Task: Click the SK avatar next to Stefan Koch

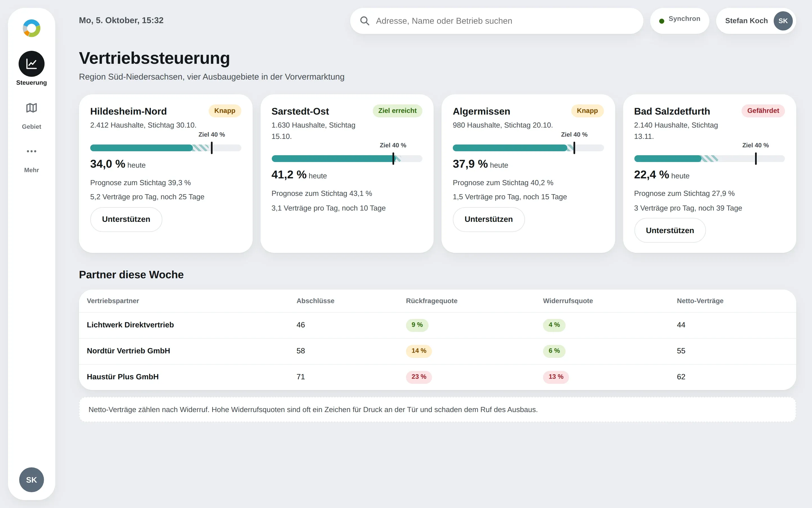Action: tap(783, 21)
